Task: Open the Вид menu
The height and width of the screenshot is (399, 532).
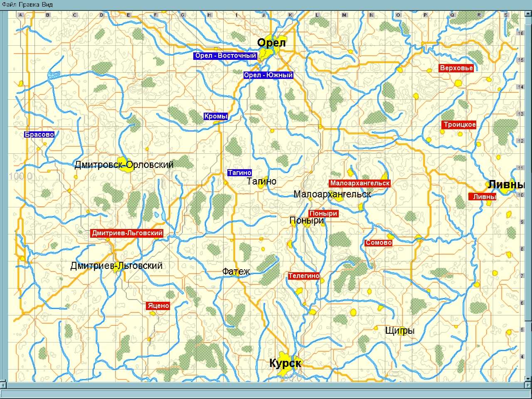Action: (x=47, y=5)
